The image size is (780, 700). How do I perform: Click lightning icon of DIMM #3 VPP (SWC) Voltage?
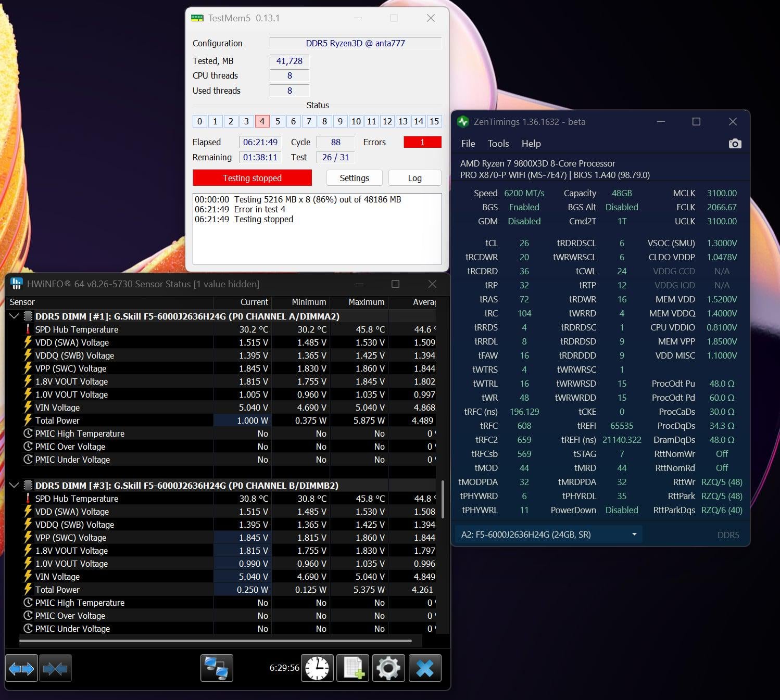click(x=28, y=538)
